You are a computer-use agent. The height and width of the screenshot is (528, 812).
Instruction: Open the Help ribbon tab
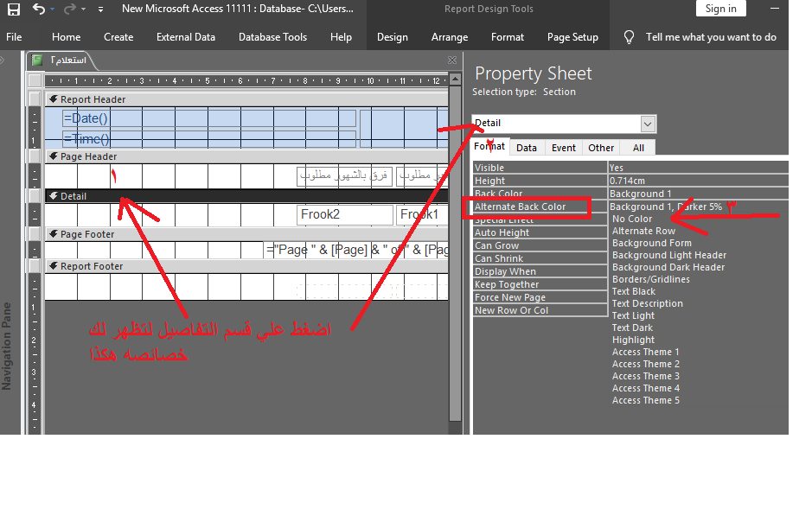point(342,37)
